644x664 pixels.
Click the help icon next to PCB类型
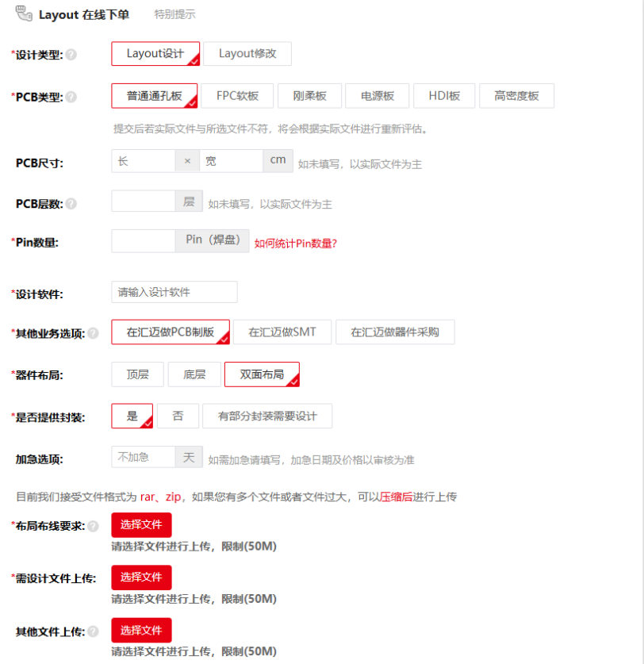71,98
